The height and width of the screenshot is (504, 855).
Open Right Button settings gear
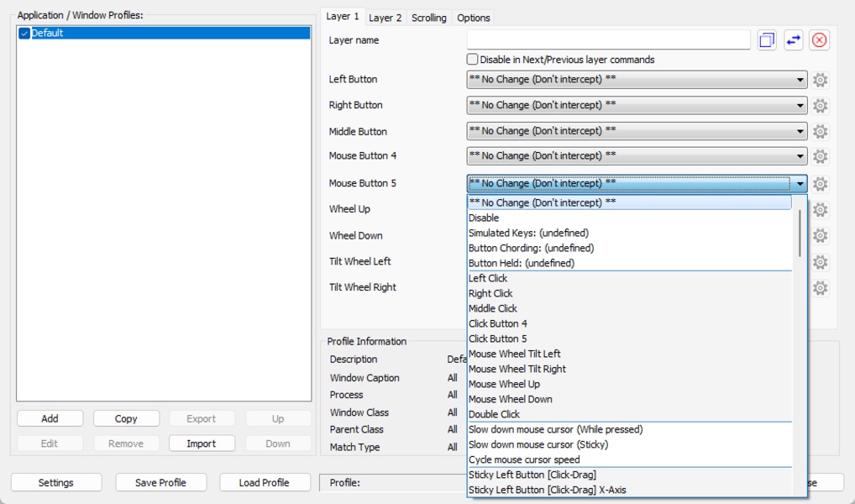[x=821, y=106]
